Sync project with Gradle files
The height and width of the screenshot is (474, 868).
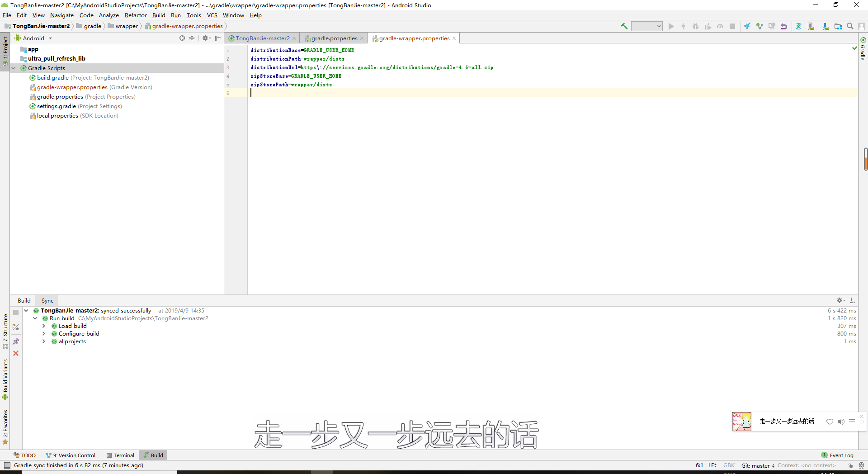coord(798,26)
